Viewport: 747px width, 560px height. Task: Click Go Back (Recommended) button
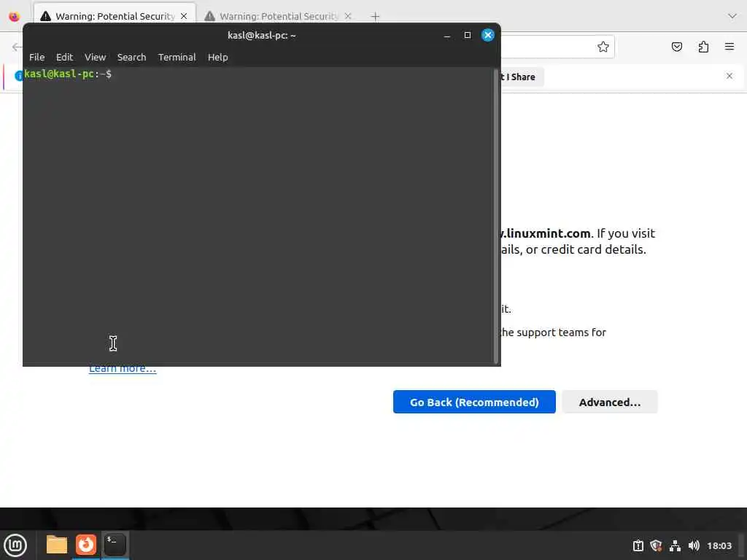(x=474, y=402)
